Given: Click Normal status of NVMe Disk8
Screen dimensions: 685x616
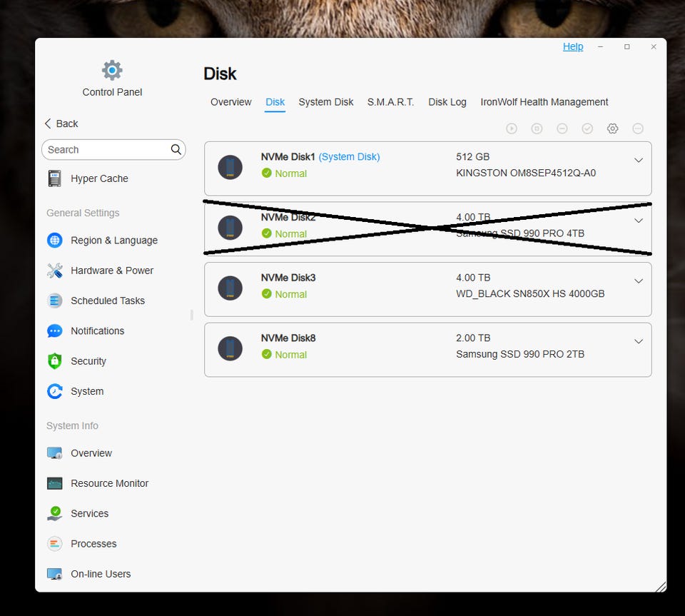Looking at the screenshot, I should coord(285,354).
